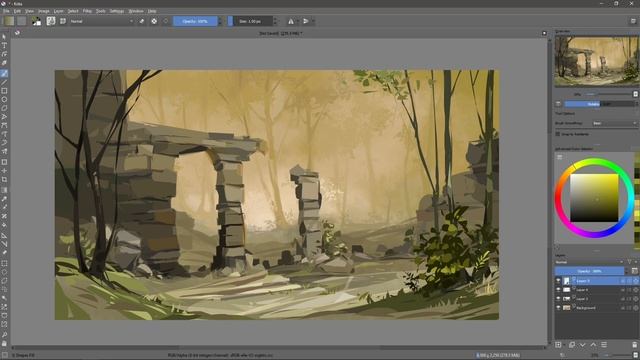
Task: Select the Line tool
Action: click(x=4, y=82)
